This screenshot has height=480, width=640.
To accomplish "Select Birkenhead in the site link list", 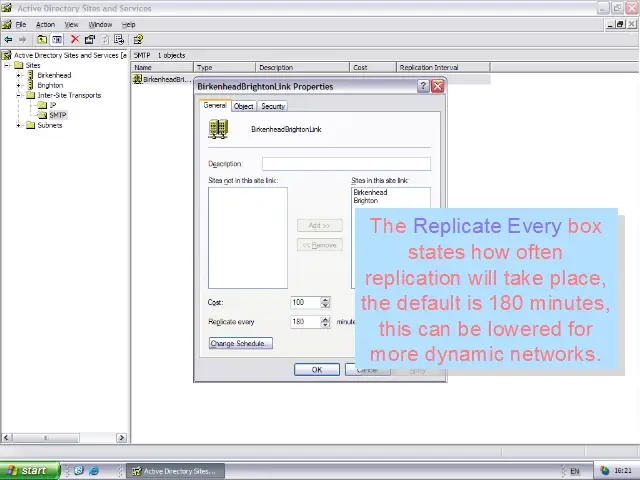I will (x=370, y=192).
